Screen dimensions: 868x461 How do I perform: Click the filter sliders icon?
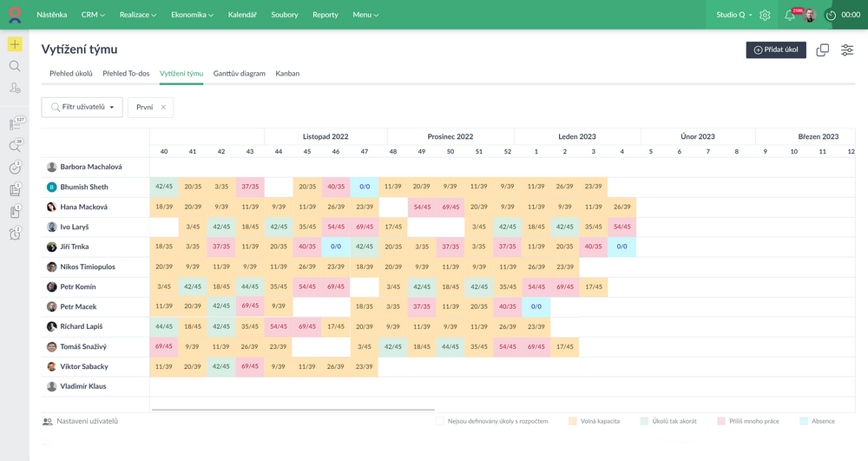[x=847, y=50]
